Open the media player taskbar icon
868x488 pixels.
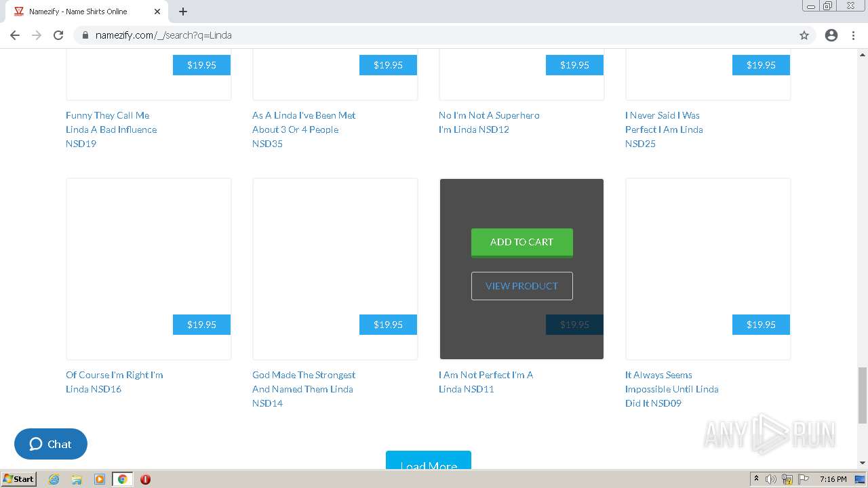(100, 479)
